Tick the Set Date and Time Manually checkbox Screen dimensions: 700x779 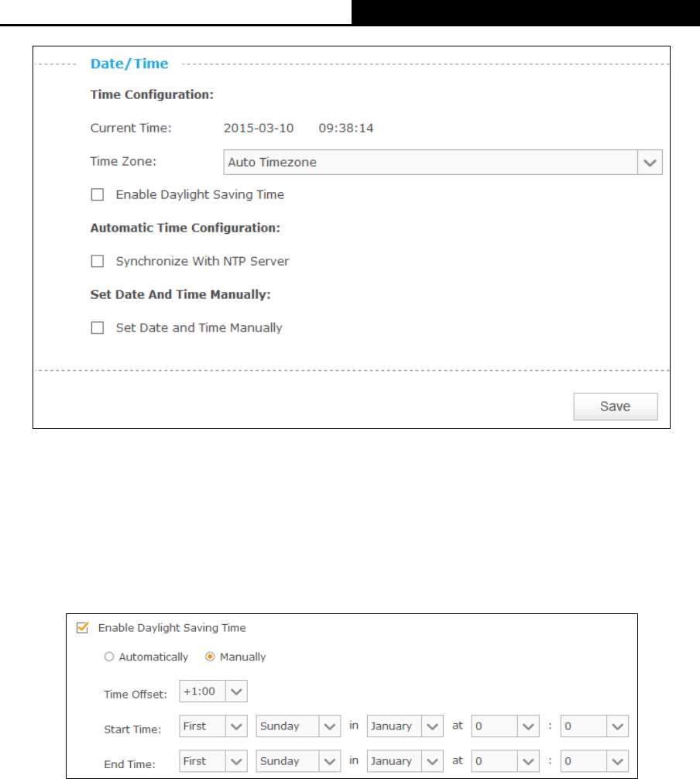98,328
